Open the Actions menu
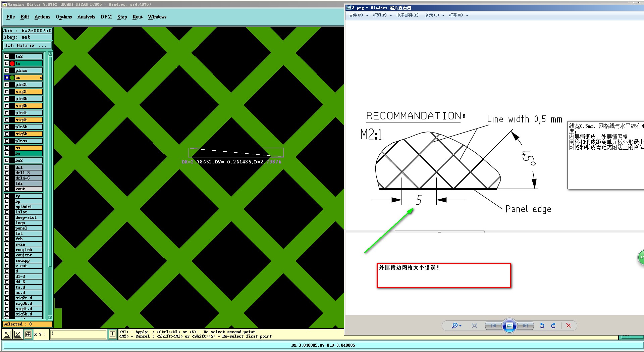 tap(42, 17)
